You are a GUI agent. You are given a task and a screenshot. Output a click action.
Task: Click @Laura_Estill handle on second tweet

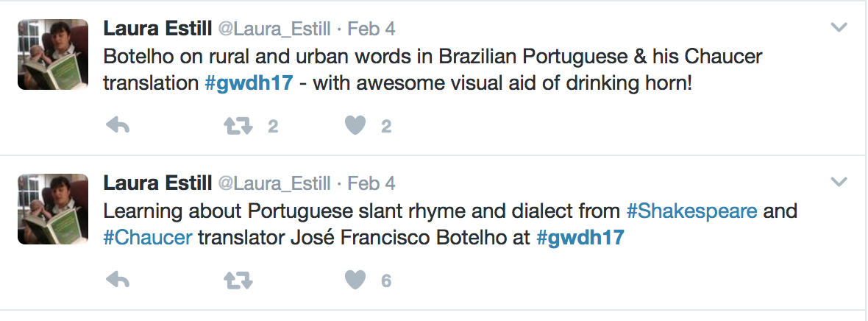[274, 183]
